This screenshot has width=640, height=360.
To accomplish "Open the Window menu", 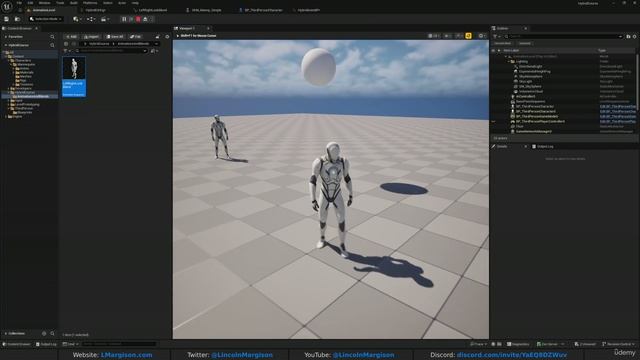I will point(44,3).
